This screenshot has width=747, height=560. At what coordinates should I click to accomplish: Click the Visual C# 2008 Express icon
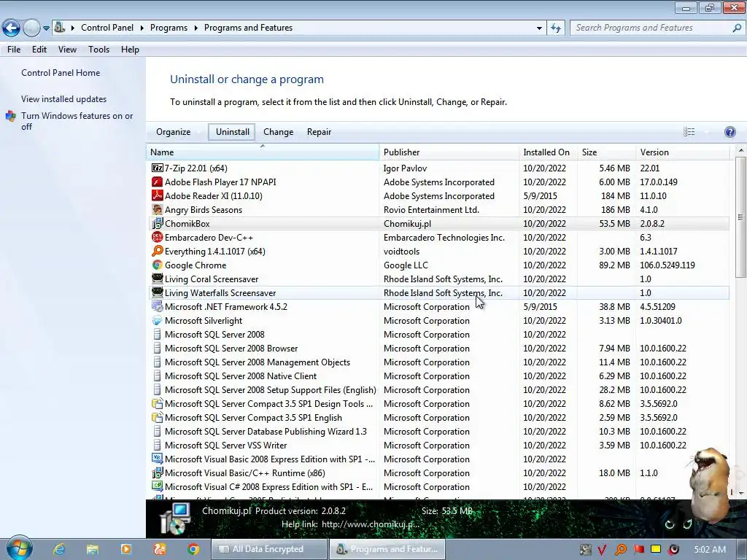[x=158, y=486]
